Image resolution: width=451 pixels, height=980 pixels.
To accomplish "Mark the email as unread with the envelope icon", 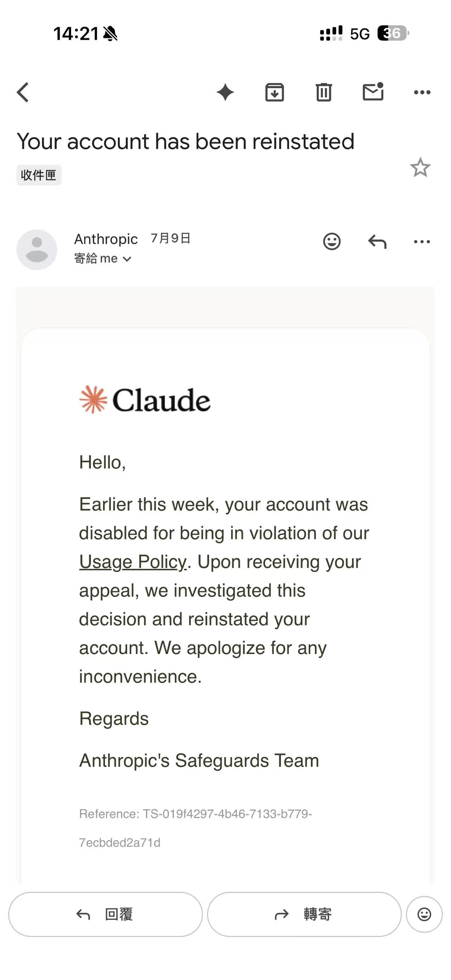I will coord(373,92).
